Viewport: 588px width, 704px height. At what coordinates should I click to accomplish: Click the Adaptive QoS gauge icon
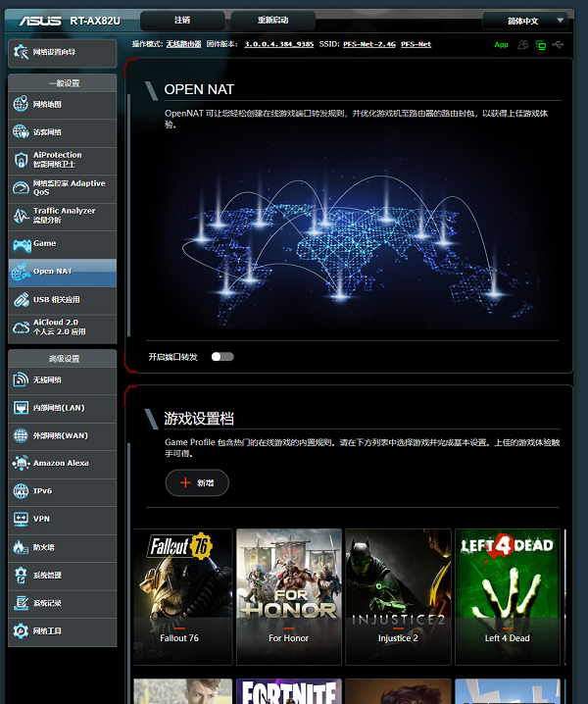coord(21,187)
